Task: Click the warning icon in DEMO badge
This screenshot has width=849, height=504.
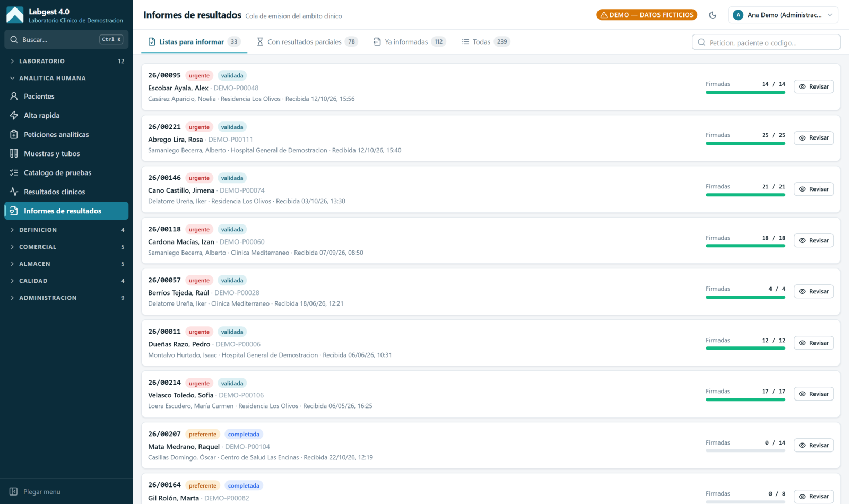Action: click(604, 15)
